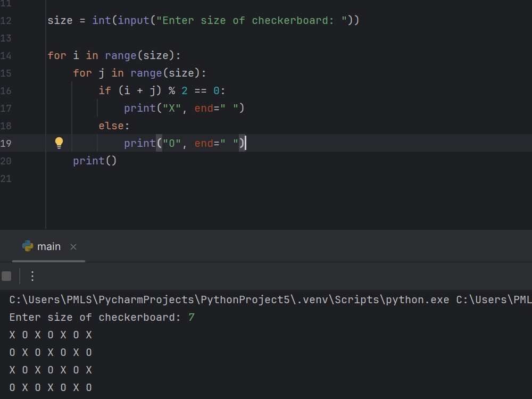Click line number 12 in the gutter
Viewport: 532px width, 399px height.
coord(6,21)
